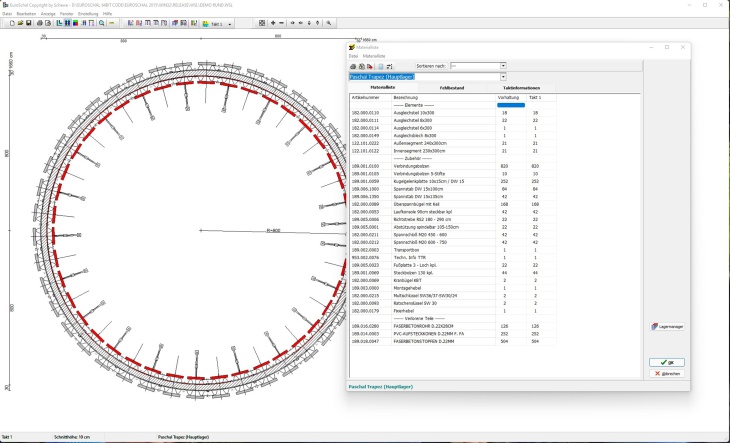
Task: Open the Bearbeiten menu
Action: [x=26, y=14]
